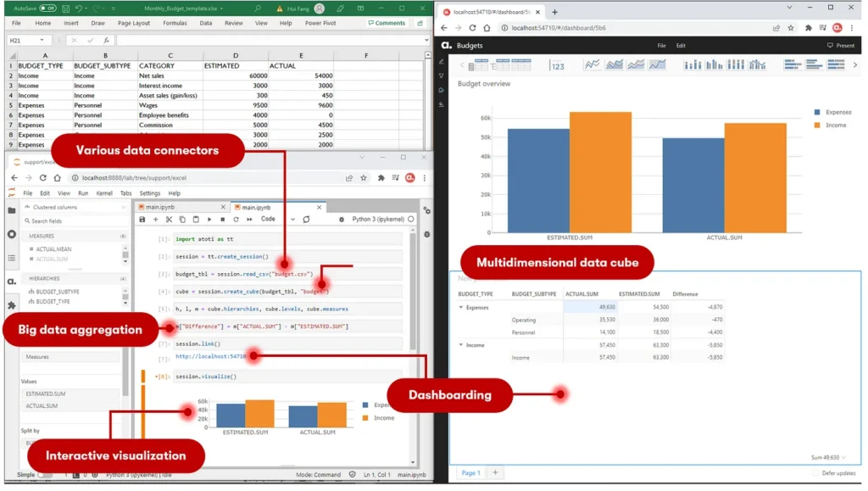868x491 pixels.
Task: Click the Save notebook icon in JupyterLab toolbar
Action: coord(142,220)
